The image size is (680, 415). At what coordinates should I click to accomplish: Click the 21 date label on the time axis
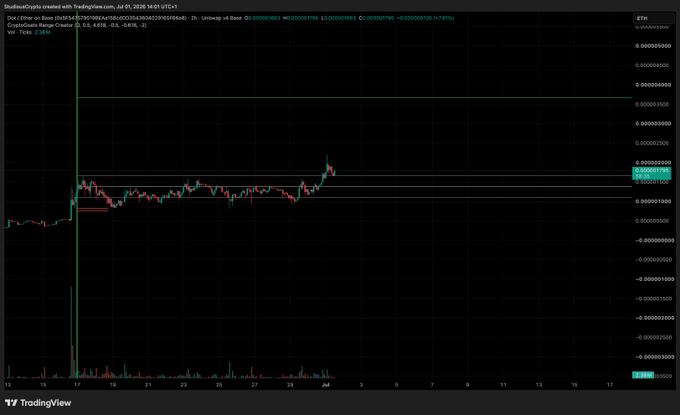point(148,385)
